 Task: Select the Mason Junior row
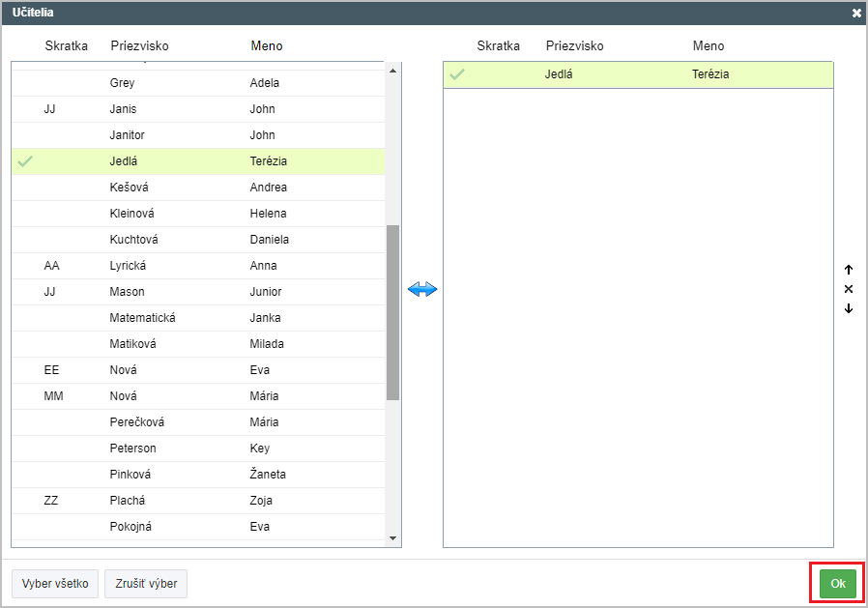(x=198, y=292)
